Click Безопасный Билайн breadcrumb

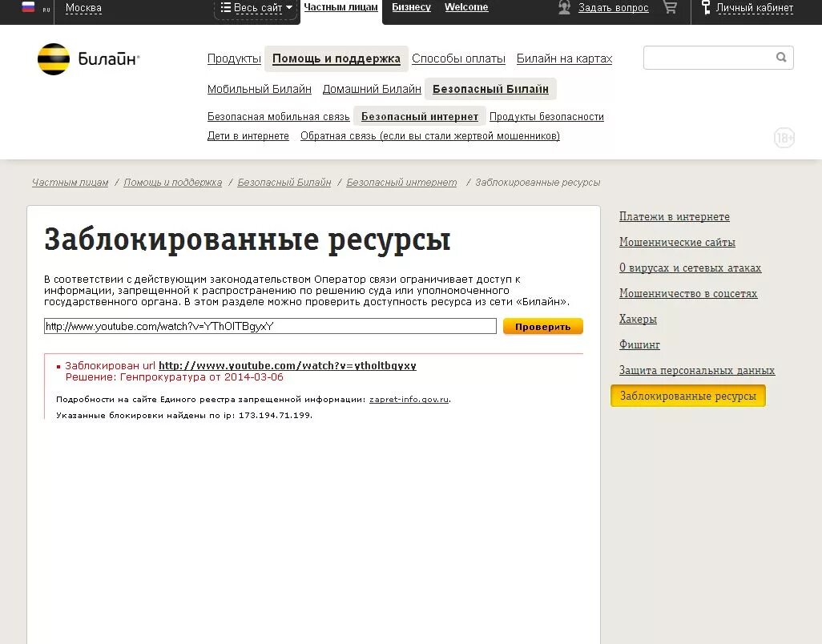[x=284, y=183]
